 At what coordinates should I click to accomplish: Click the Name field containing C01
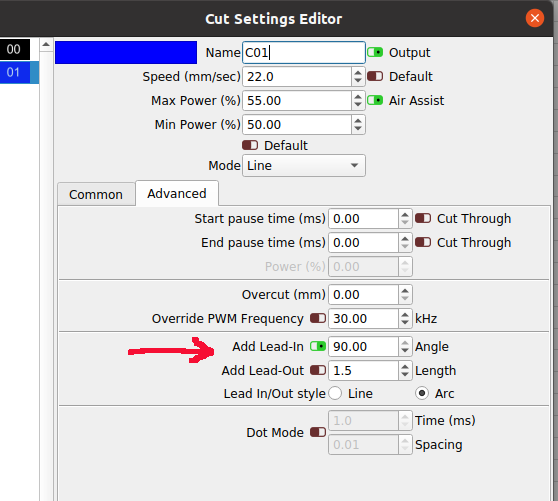(304, 53)
